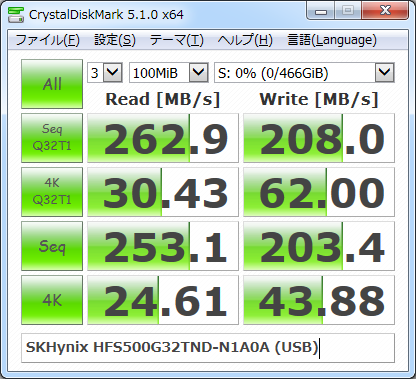Open the ヘルプ(H) menu

point(245,40)
